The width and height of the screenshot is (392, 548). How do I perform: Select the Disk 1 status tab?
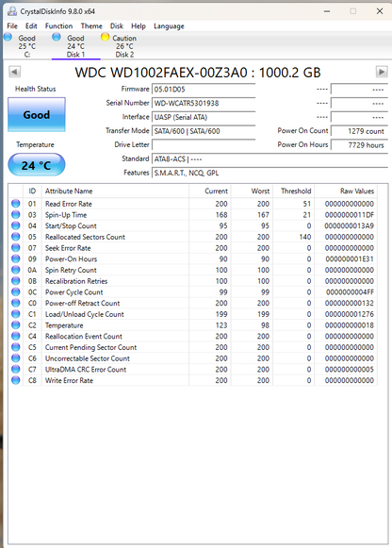click(75, 46)
